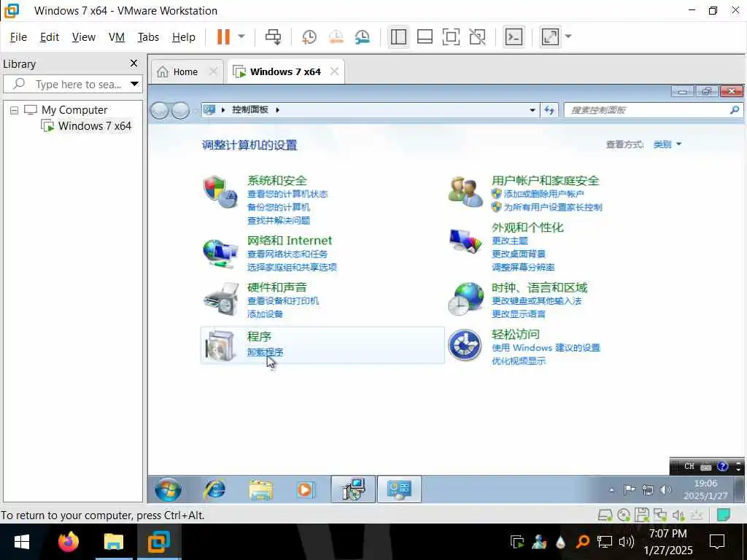Open power options dropdown next to pause
747x560 pixels.
(x=241, y=36)
